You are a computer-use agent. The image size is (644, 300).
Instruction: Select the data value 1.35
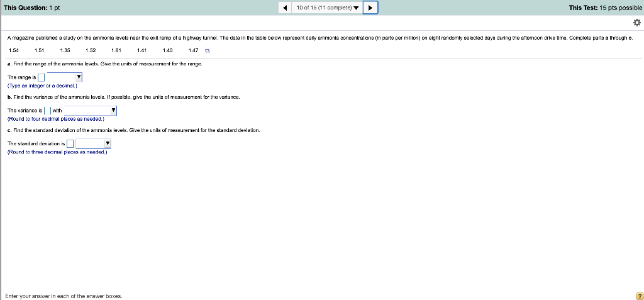[65, 50]
